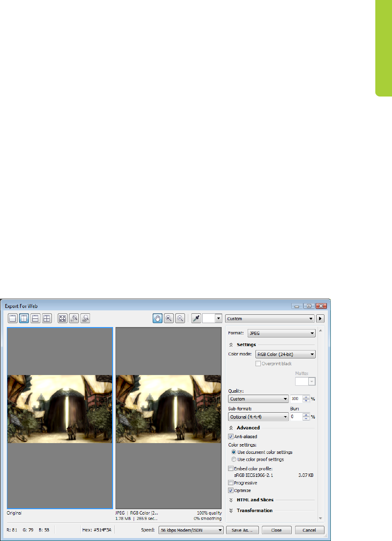Uncheck the Optimize checkbox
392x541 pixels.
pyautogui.click(x=231, y=490)
